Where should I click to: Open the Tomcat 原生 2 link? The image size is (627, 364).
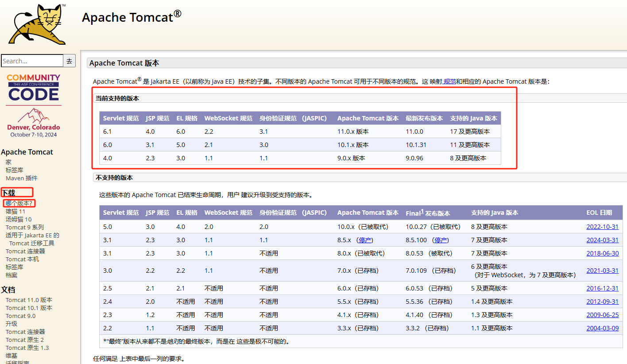[25, 340]
